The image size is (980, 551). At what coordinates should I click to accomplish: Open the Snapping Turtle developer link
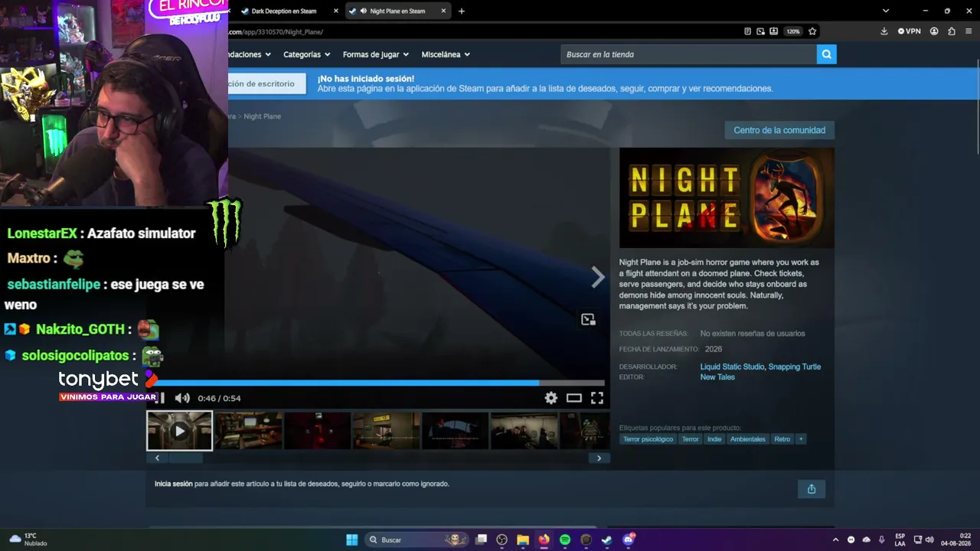[x=795, y=367]
